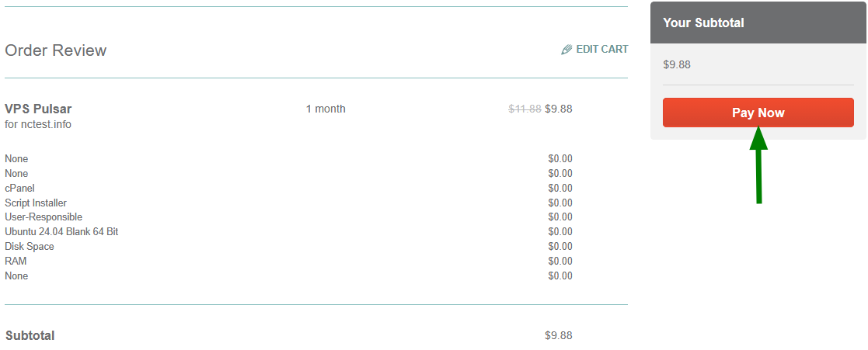Select the cPanel line item

[x=19, y=188]
